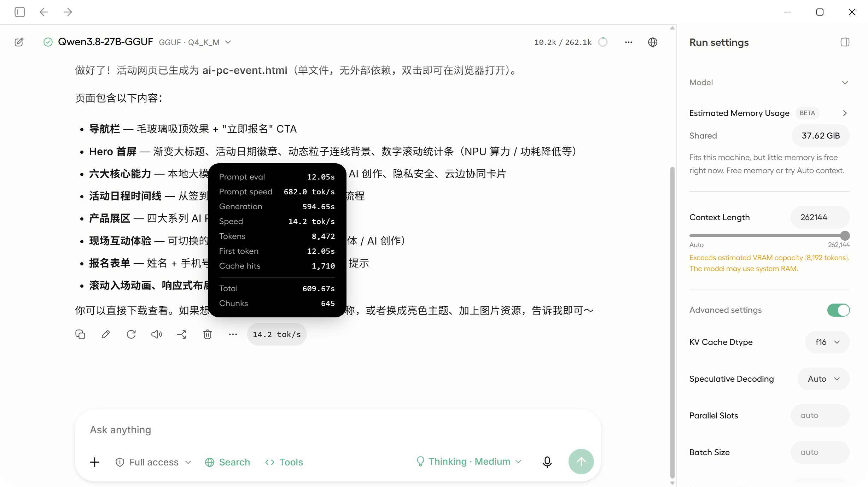Regenerate the response
This screenshot has height=487, width=868.
click(131, 334)
